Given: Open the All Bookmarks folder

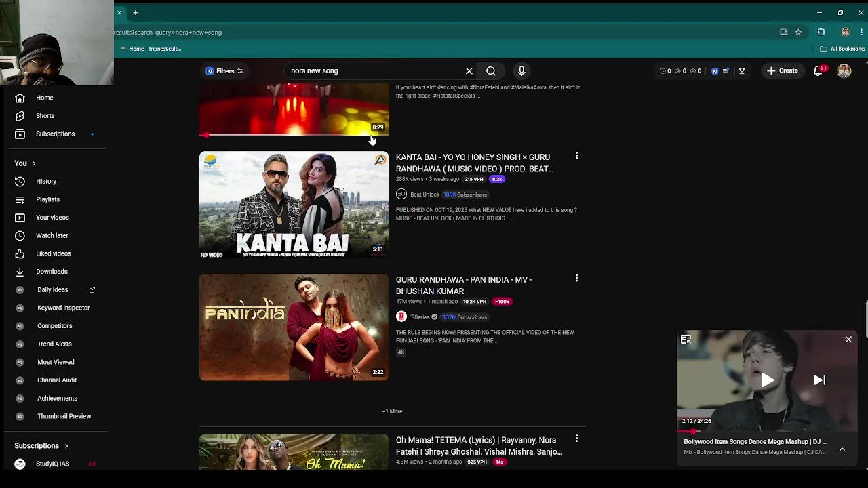Looking at the screenshot, I should [842, 49].
